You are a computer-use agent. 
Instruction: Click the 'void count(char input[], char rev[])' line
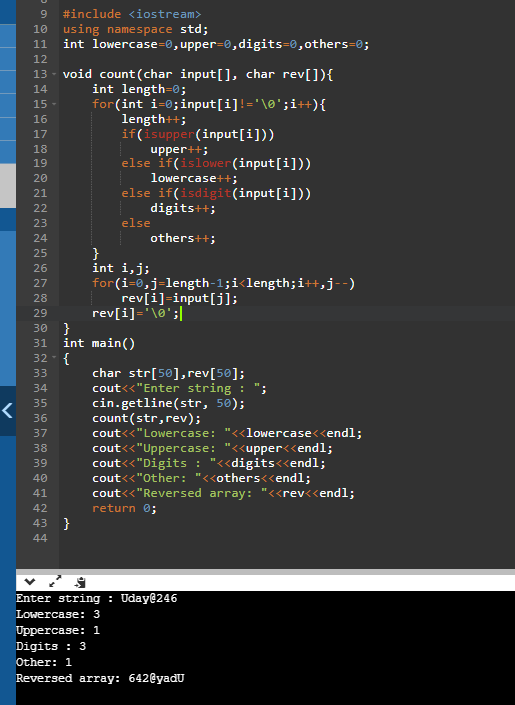(x=198, y=74)
